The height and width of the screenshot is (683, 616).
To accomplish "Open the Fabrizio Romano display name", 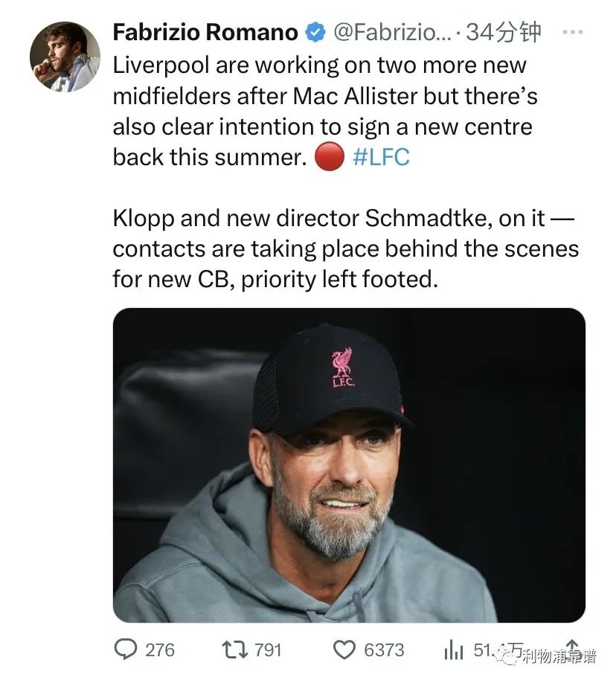I will (205, 33).
